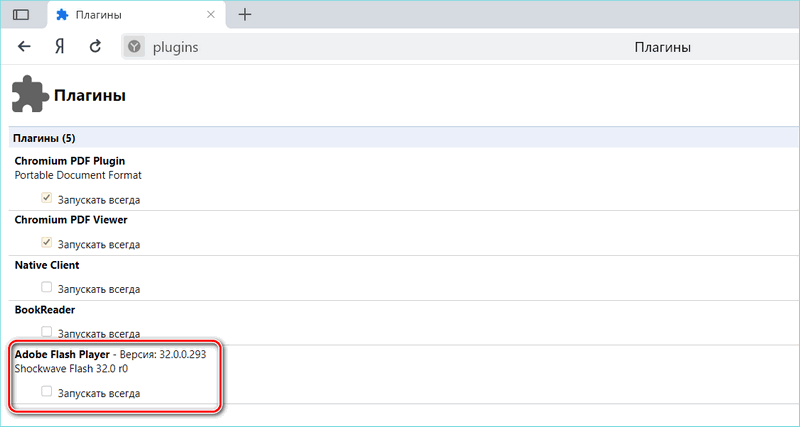800x427 pixels.
Task: Click the Portable Document Format description text
Action: pos(78,175)
